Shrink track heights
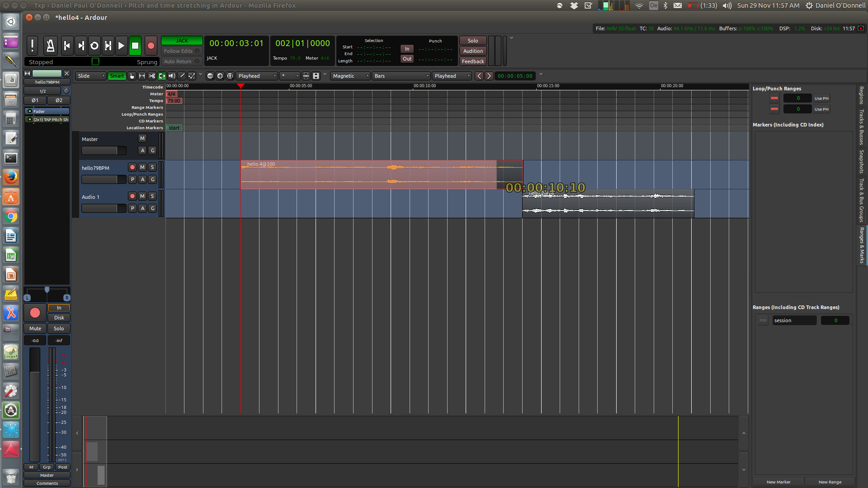Screen dimensions: 868x488 [x=306, y=76]
